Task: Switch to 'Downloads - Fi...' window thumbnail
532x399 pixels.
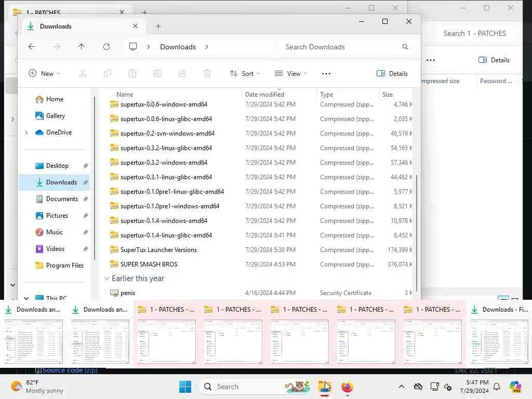Action: [499, 335]
